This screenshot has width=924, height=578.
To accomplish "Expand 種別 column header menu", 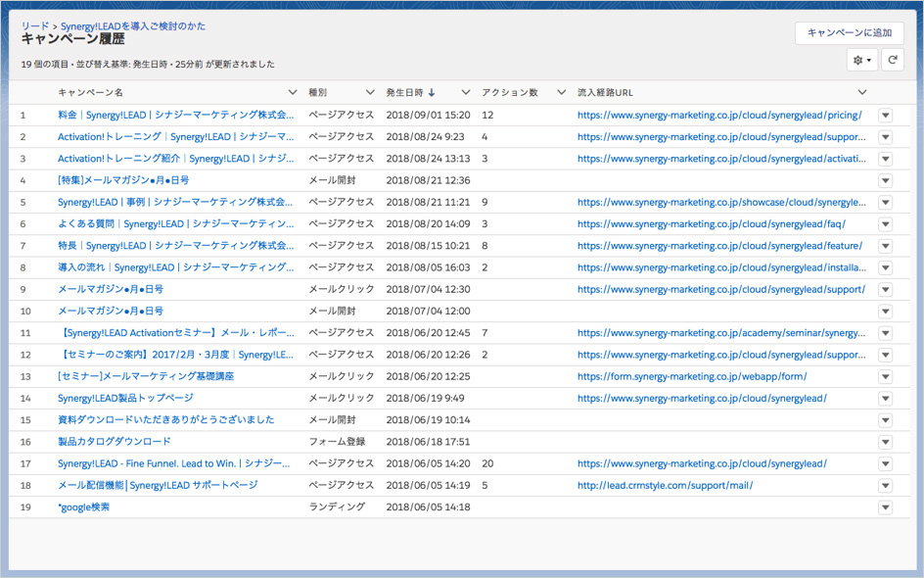I will 370,93.
